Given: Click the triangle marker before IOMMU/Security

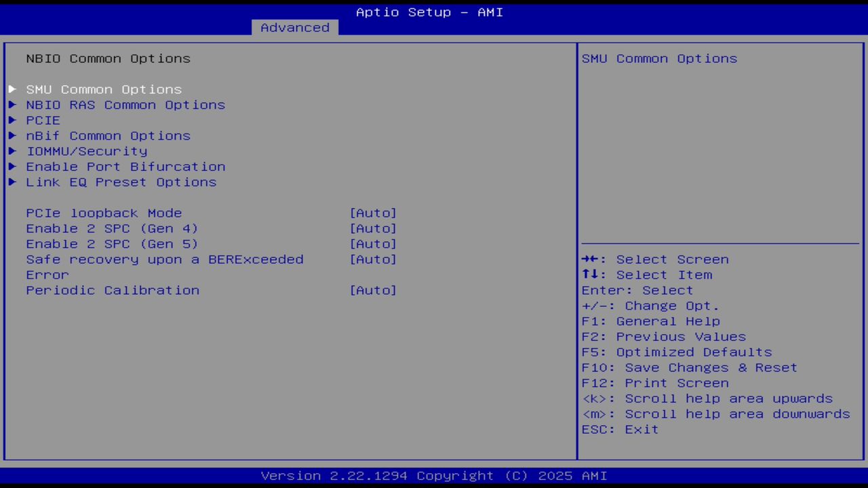Looking at the screenshot, I should point(12,151).
